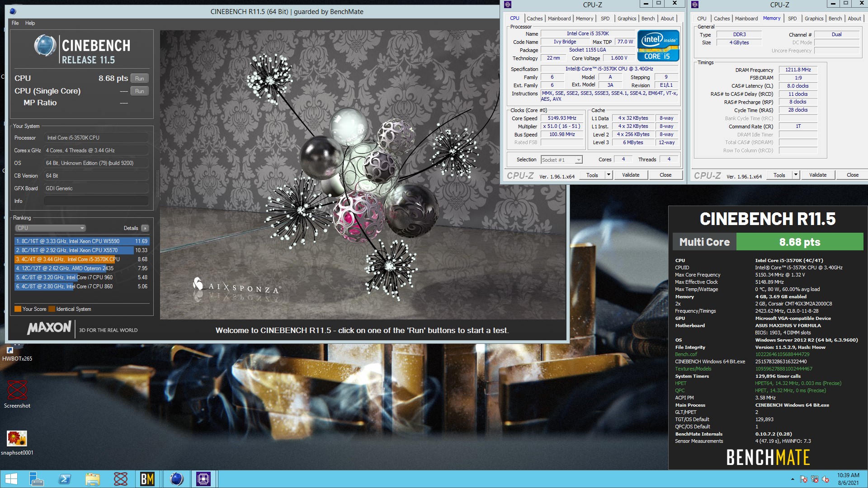
Task: Click Validate in first CPU-Z window
Action: pyautogui.click(x=631, y=175)
